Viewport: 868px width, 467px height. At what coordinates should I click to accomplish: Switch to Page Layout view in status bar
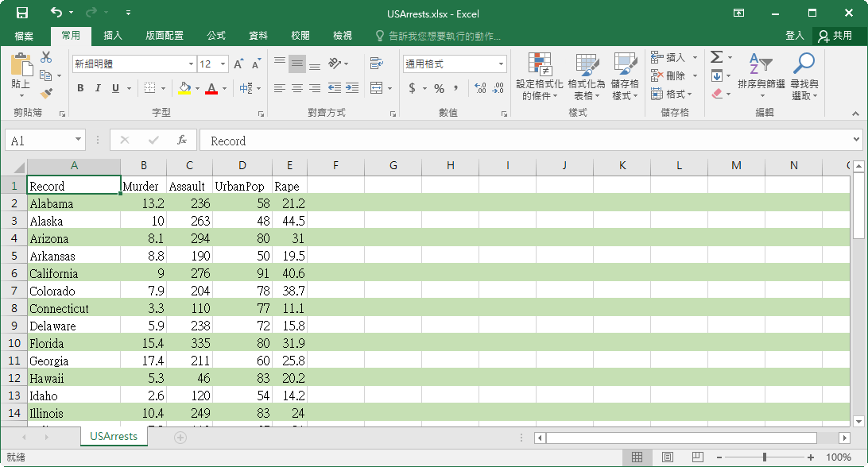(668, 457)
